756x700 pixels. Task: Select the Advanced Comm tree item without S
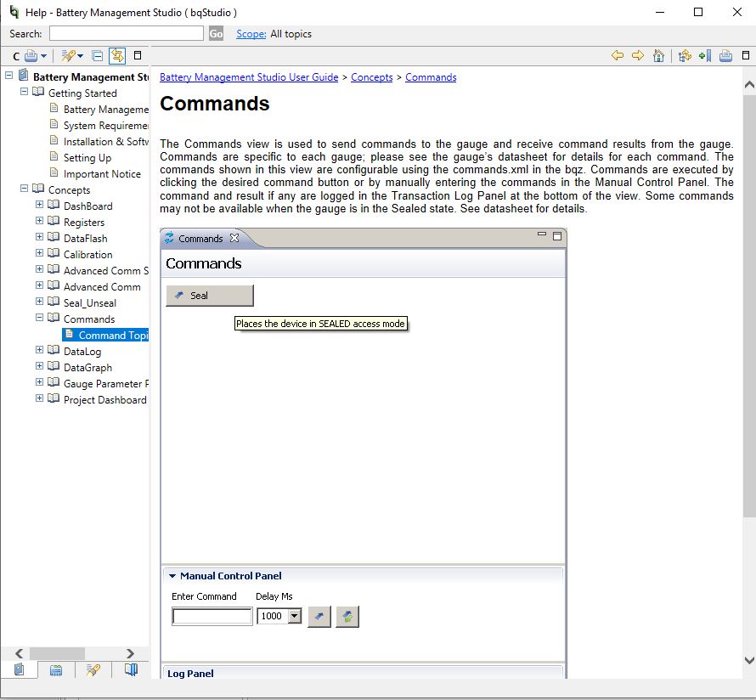[102, 287]
